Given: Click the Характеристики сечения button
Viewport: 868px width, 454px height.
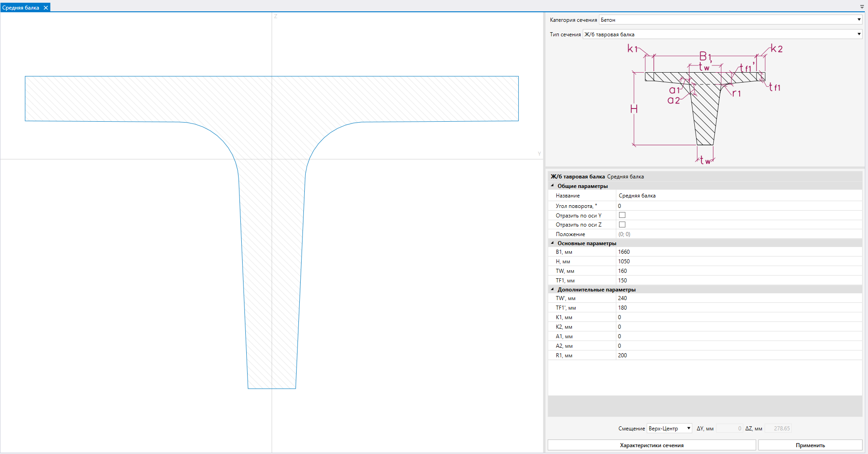Looking at the screenshot, I should pyautogui.click(x=652, y=445).
